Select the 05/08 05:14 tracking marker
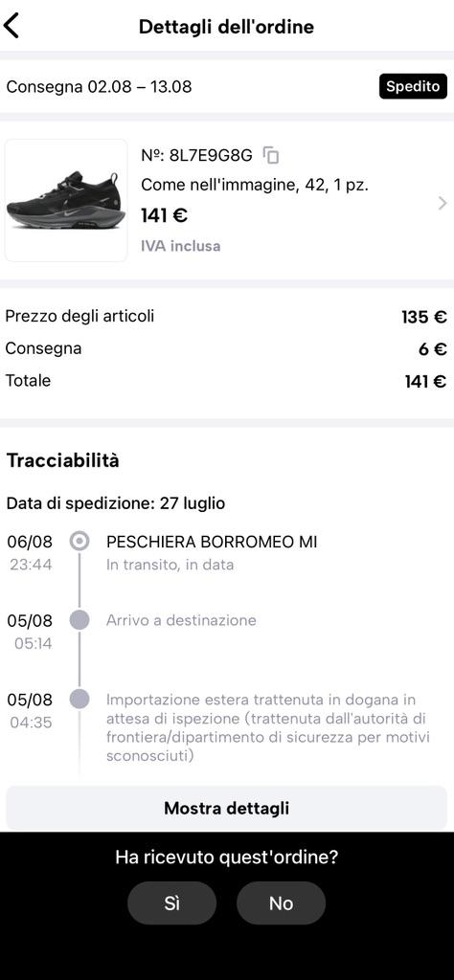The image size is (454, 980). [79, 620]
